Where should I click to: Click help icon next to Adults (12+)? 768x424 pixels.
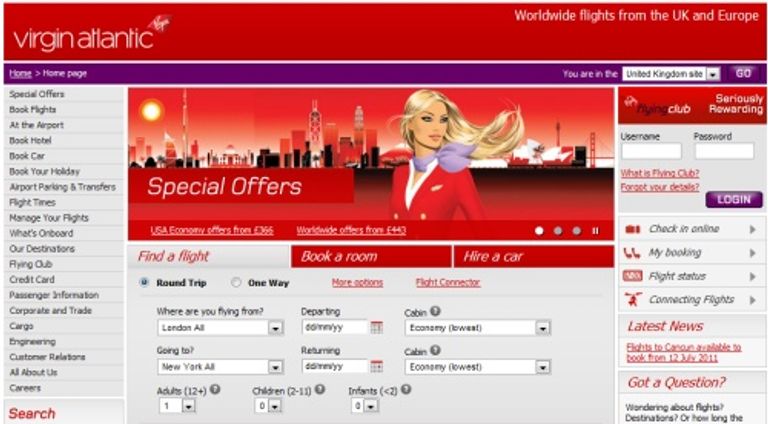215,390
